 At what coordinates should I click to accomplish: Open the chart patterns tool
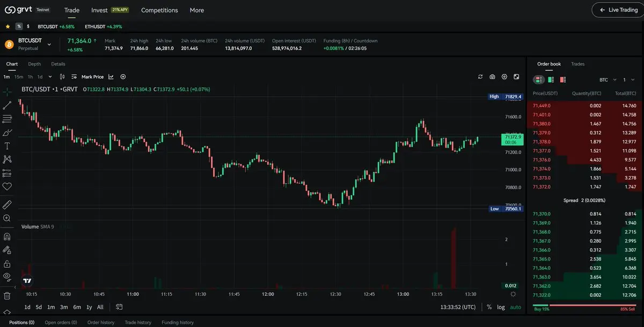pos(7,159)
